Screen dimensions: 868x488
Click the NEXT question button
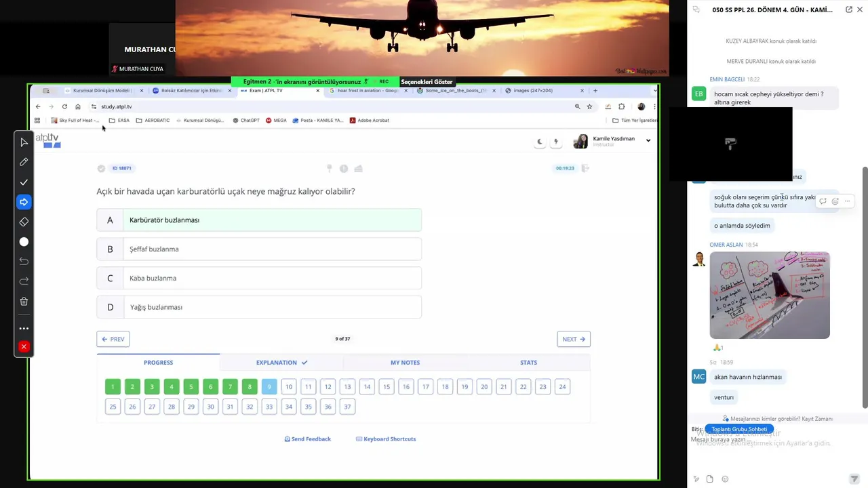[574, 339]
